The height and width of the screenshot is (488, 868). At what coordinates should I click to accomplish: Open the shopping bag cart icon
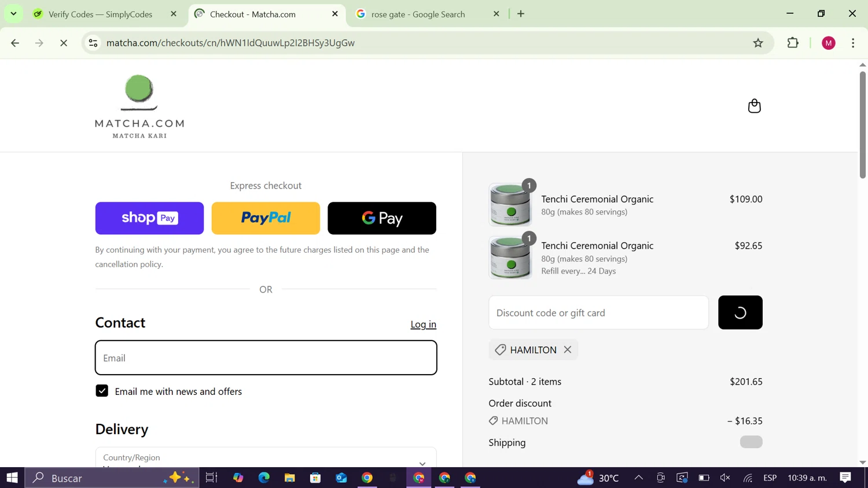(x=754, y=106)
